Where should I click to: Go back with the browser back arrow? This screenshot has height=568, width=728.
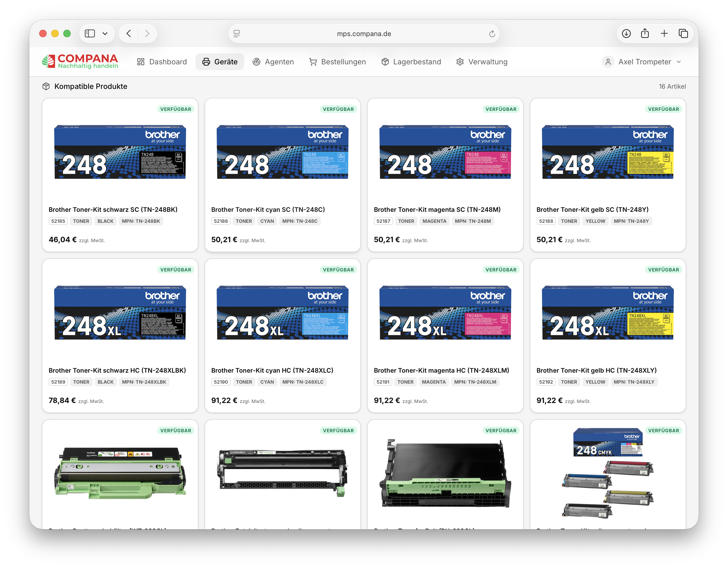pos(129,34)
